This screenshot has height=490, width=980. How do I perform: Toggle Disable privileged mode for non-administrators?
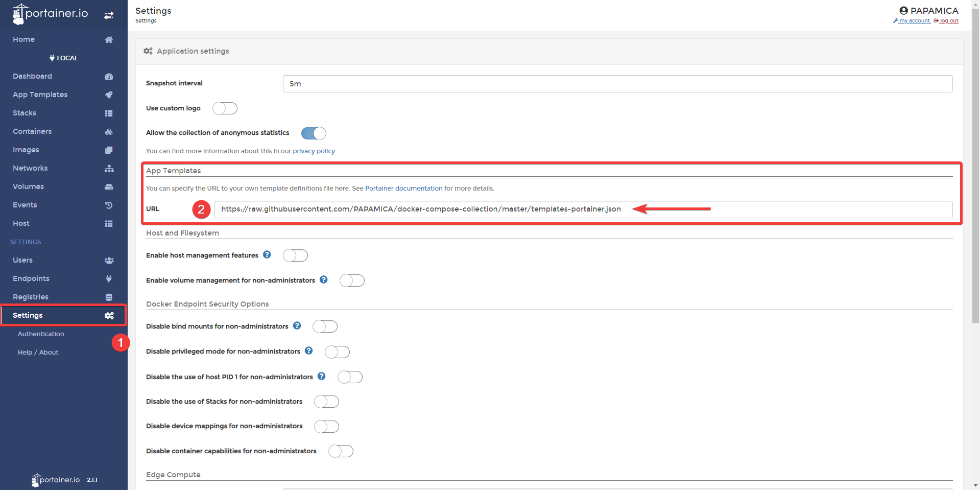pos(337,352)
